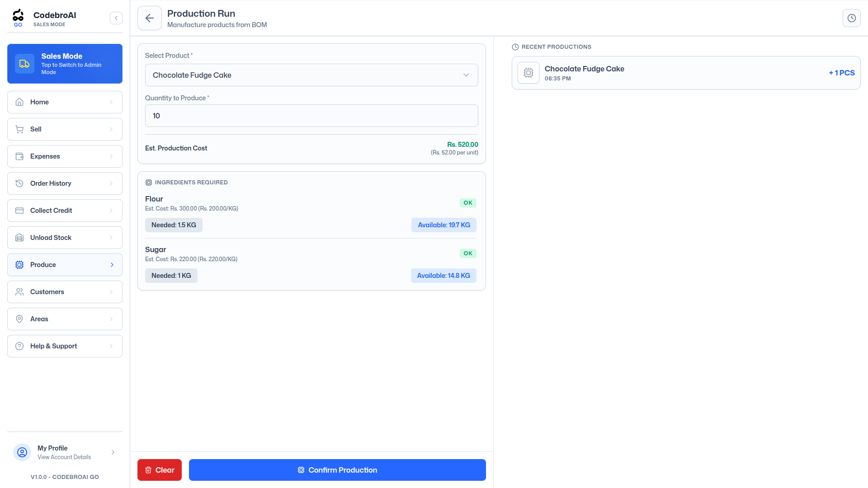
Task: Switch to Admin Mode via Sales Mode card
Action: pyautogui.click(x=65, y=64)
